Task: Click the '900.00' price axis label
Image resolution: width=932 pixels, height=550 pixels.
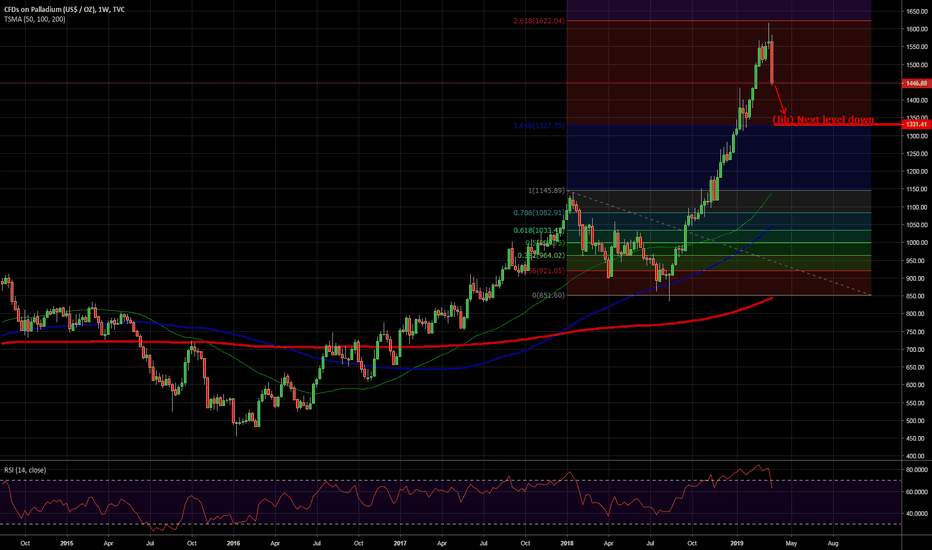Action: pyautogui.click(x=916, y=278)
